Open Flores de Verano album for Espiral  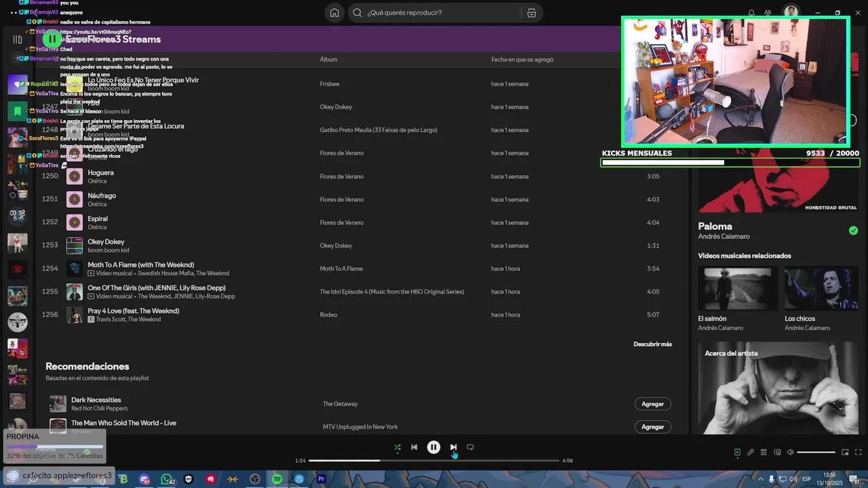click(x=342, y=222)
